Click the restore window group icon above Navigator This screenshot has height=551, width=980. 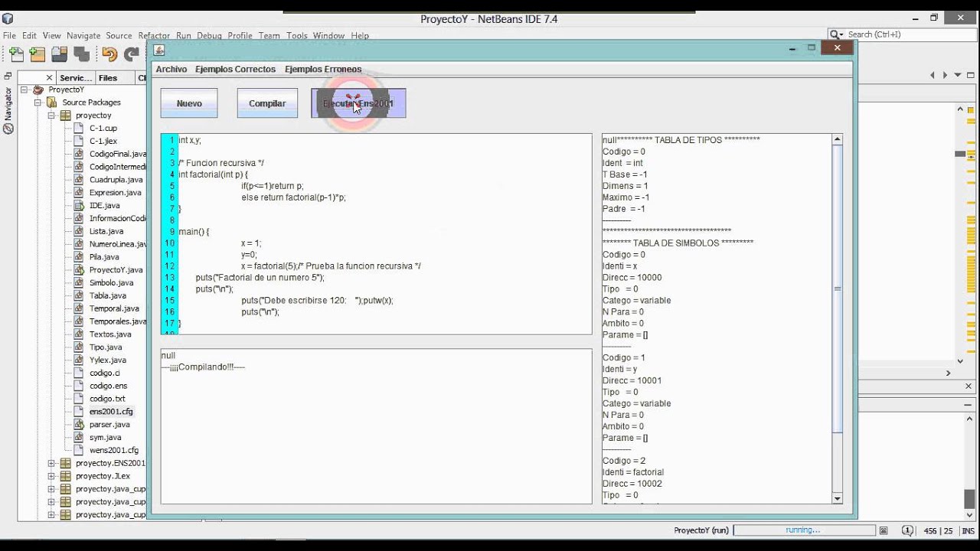[x=8, y=77]
